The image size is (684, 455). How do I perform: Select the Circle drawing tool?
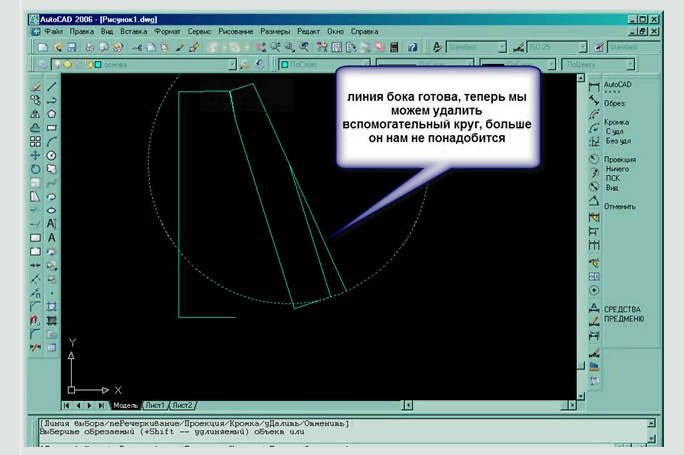pos(52,155)
